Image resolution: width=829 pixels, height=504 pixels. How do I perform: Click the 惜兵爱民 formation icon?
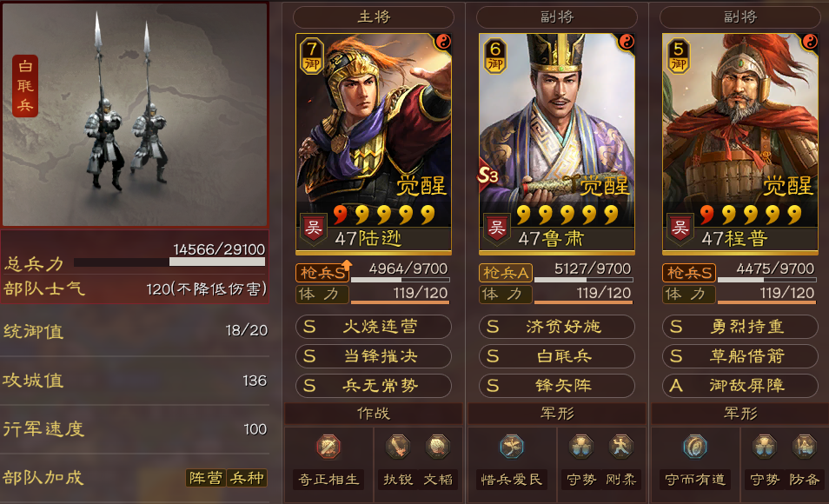(511, 447)
